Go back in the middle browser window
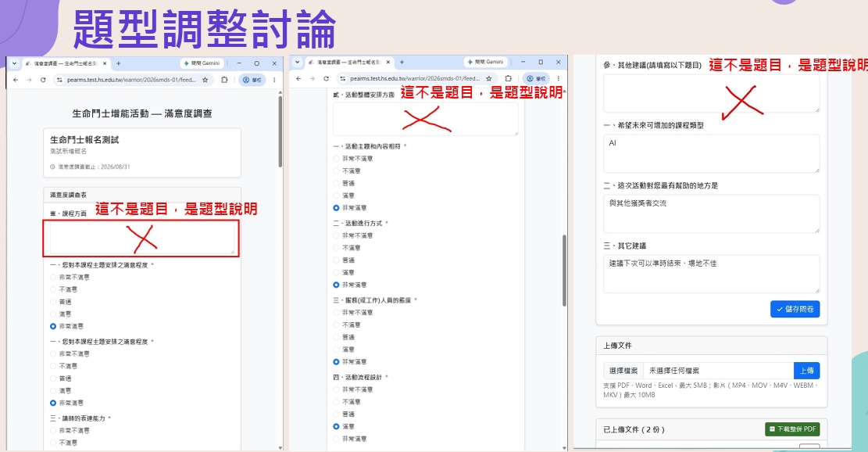 [x=298, y=79]
